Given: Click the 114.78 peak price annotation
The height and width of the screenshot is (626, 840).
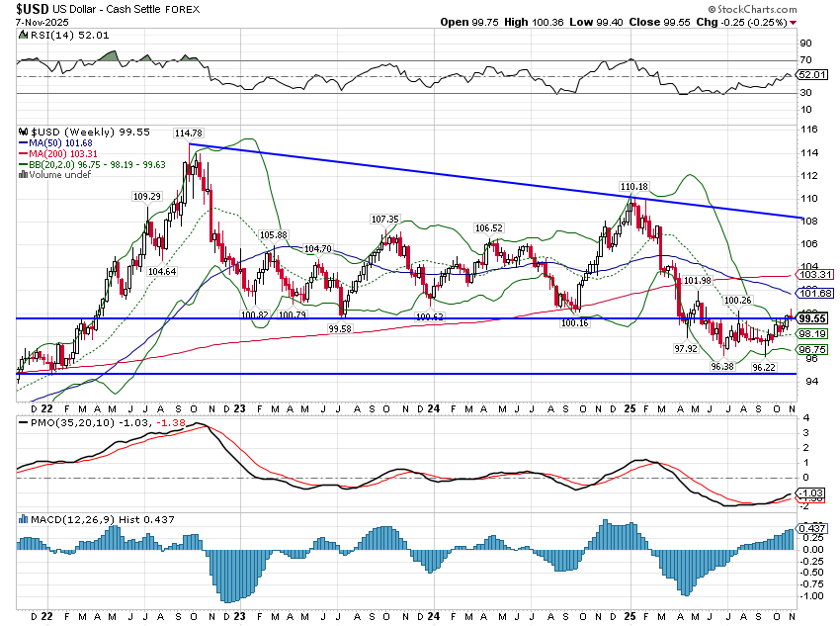Looking at the screenshot, I should coord(189,134).
